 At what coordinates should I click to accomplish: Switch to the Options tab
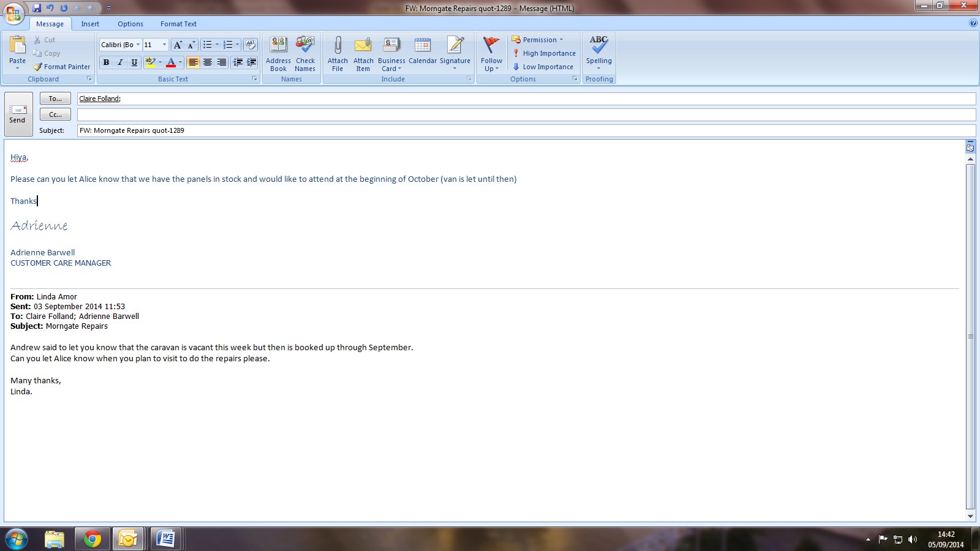point(130,24)
